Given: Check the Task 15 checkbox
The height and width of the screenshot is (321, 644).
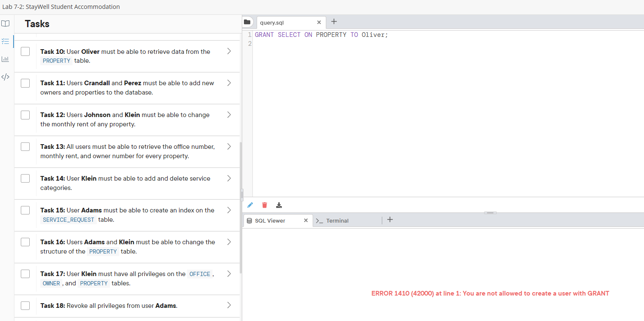Looking at the screenshot, I should point(25,210).
